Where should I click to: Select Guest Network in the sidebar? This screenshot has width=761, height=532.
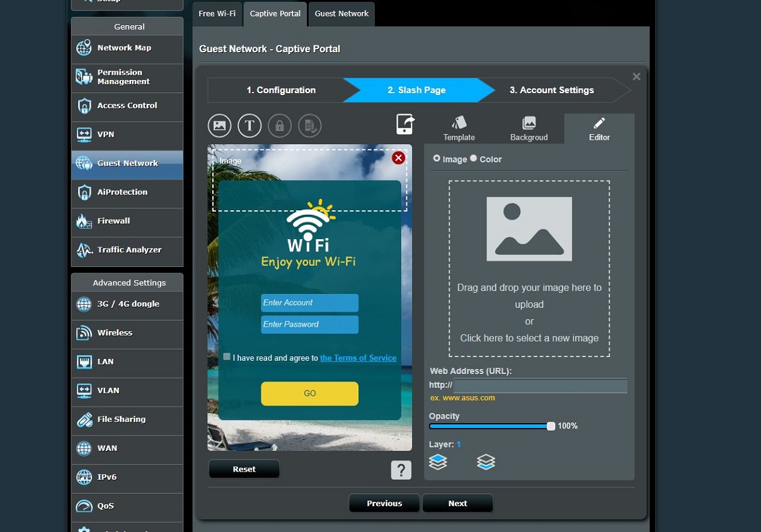coord(127,164)
